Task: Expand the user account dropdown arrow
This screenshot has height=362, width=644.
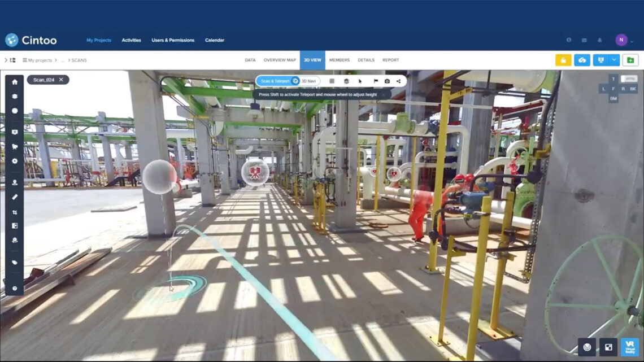Action: tap(632, 41)
